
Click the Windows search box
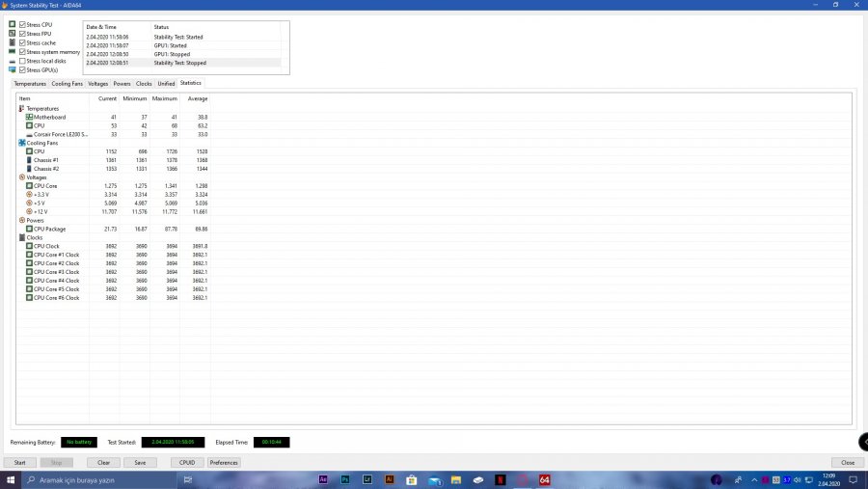(x=99, y=479)
